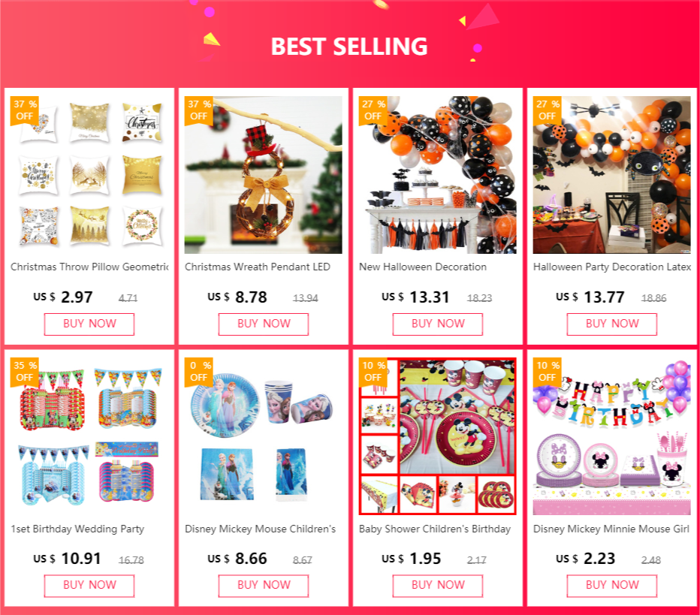
Task: Click BUY NOW under Christmas Throw Pillow
Action: [89, 324]
